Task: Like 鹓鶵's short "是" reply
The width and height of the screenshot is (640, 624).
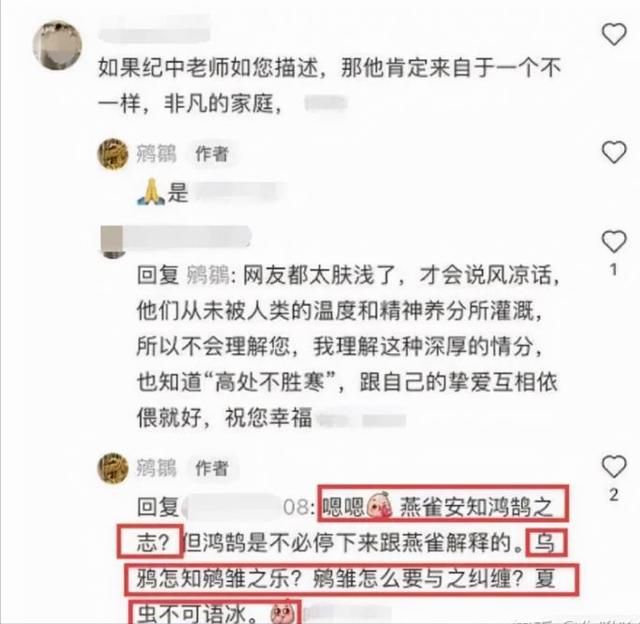Action: [x=614, y=152]
